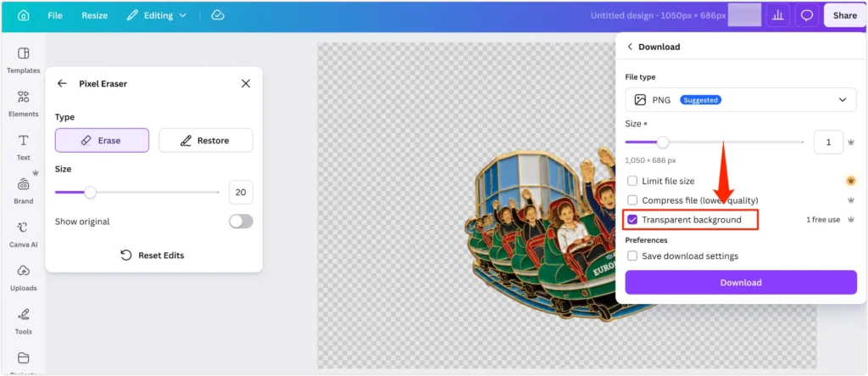
Task: Enable the Limit file size checkbox
Action: click(x=632, y=181)
